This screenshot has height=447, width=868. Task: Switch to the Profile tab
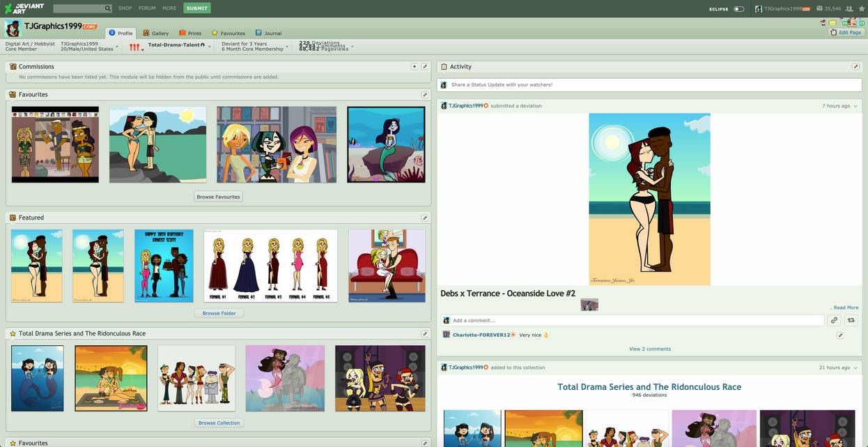coord(121,33)
